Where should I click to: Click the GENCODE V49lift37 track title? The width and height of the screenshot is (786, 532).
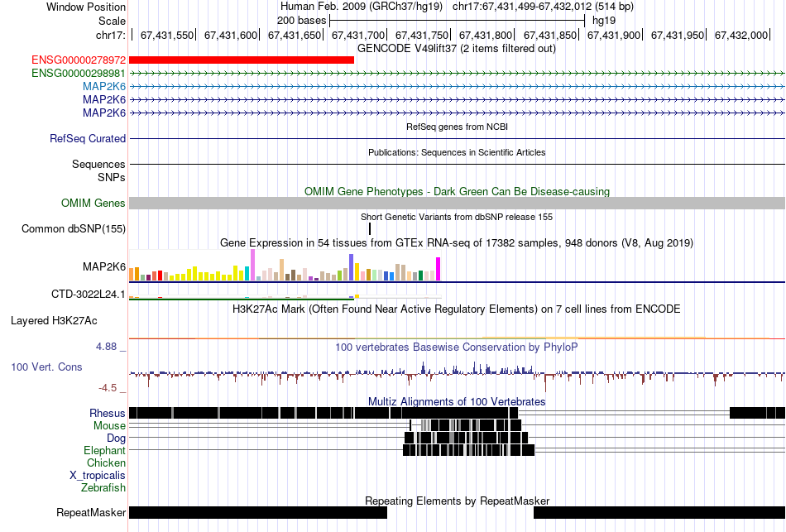pyautogui.click(x=457, y=49)
